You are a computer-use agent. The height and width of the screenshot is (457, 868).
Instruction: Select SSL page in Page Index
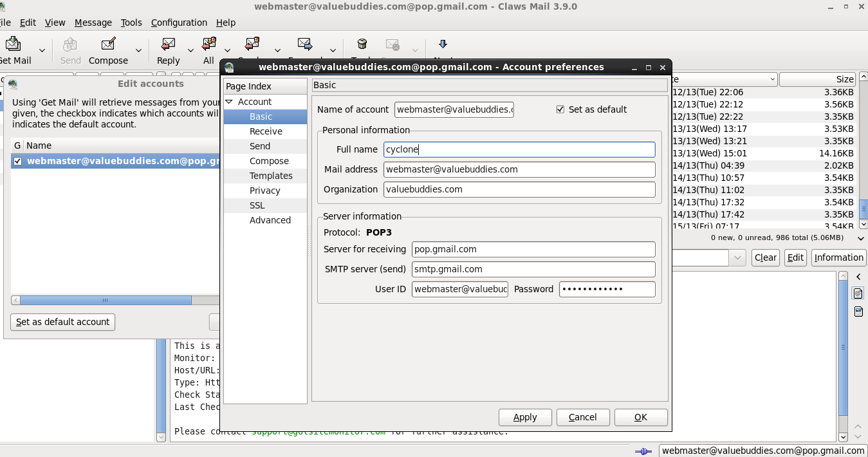[265, 205]
